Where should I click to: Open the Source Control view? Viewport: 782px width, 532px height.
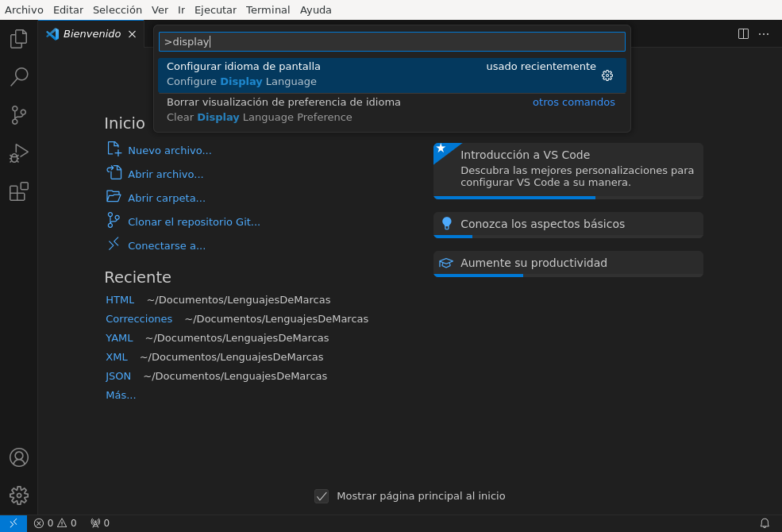tap(18, 115)
